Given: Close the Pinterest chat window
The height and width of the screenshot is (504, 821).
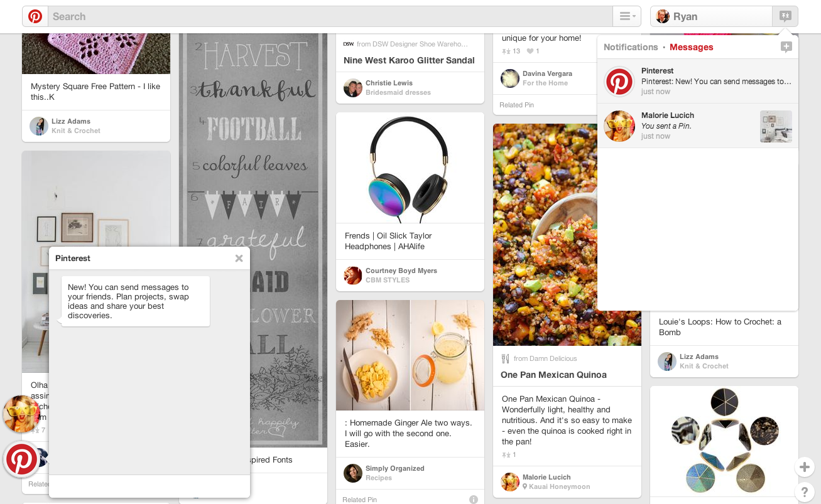Looking at the screenshot, I should click(x=239, y=258).
